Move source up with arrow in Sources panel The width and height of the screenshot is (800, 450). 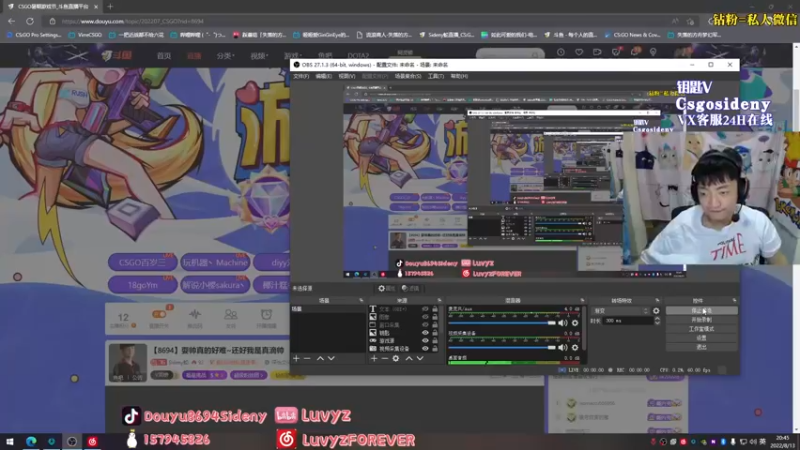(409, 358)
